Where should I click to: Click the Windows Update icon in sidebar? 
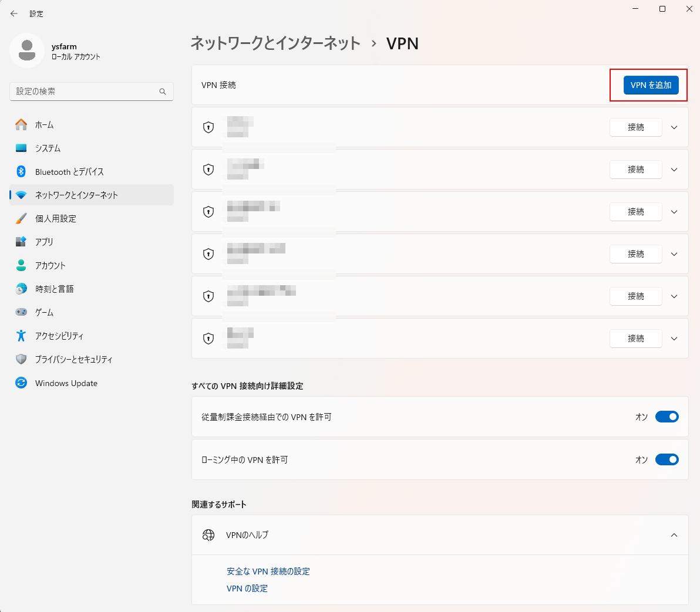21,383
